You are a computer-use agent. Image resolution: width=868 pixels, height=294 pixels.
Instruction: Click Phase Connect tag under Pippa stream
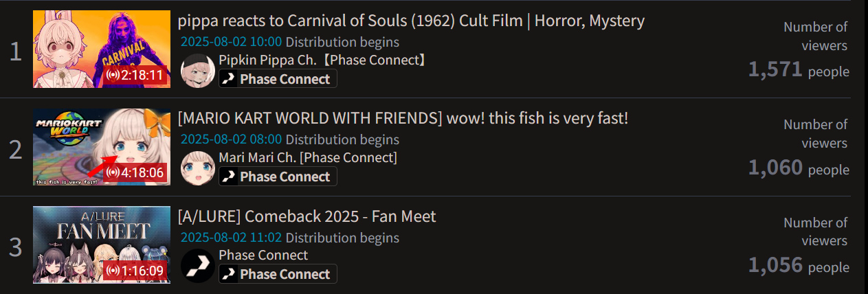coord(278,79)
